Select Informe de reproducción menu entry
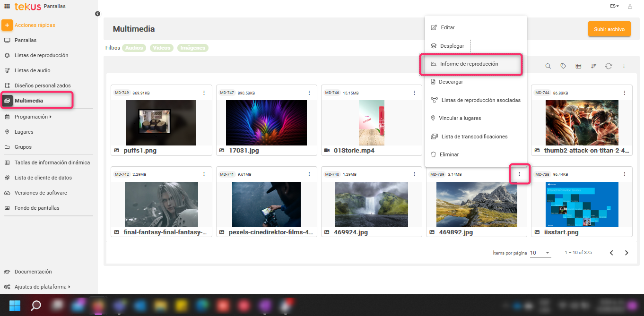Viewport: 644px width, 316px height. point(469,64)
